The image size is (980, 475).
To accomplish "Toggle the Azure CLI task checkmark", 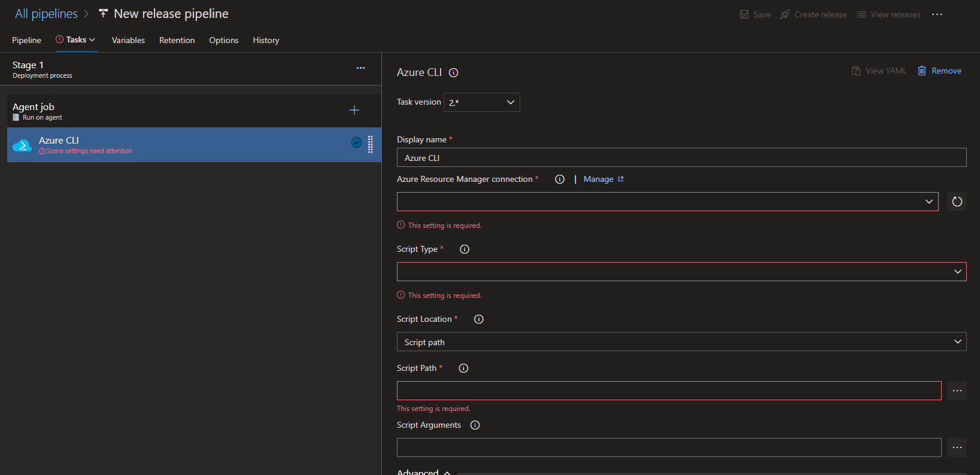I will click(x=356, y=142).
